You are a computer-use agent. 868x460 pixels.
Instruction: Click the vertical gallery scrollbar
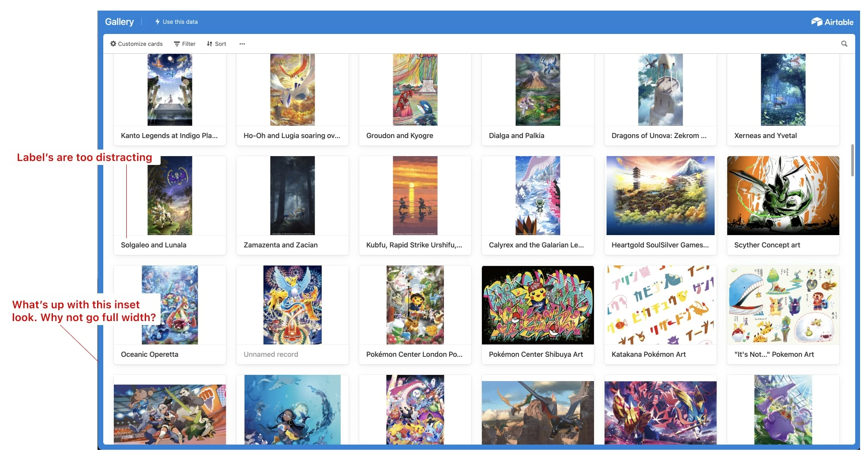pos(853,160)
